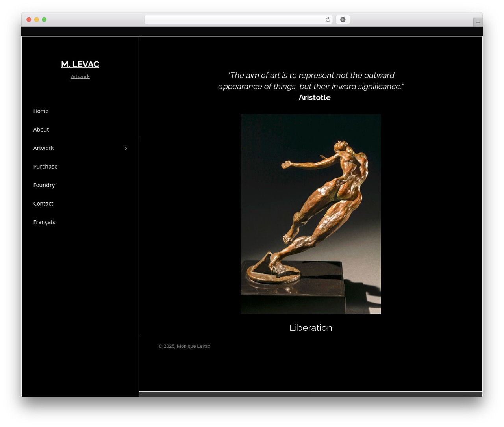Click the Liberation caption text

click(x=311, y=328)
